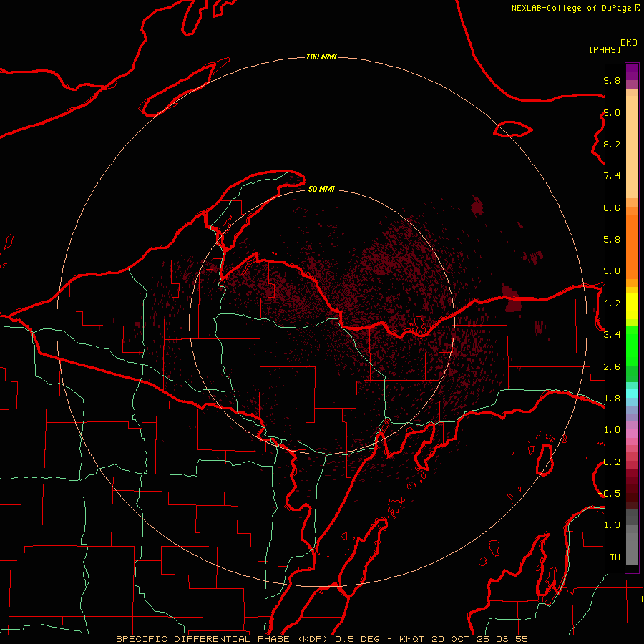Screen dimensions: 644x644
Task: Click the light peach segment of the color bar
Action: [632, 147]
